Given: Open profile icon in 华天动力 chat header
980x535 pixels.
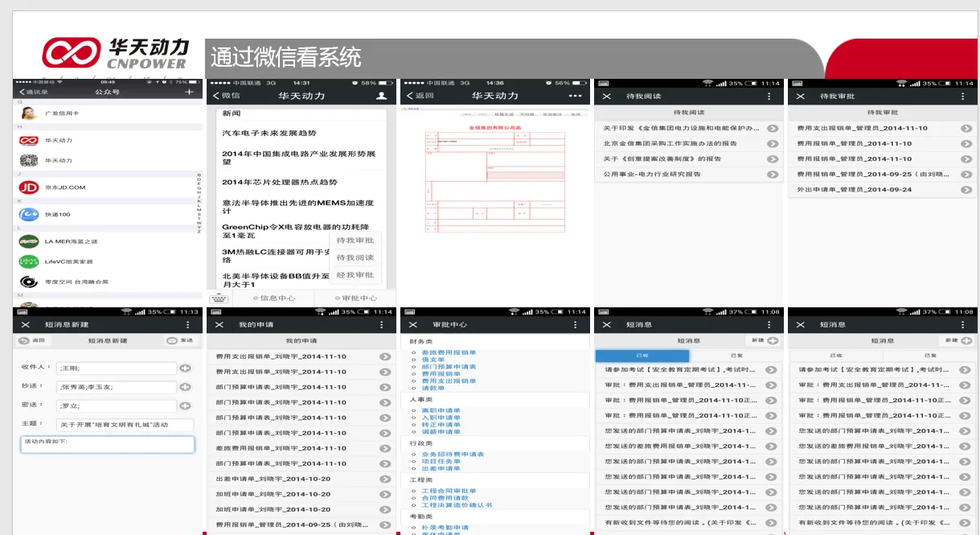Looking at the screenshot, I should click(381, 96).
